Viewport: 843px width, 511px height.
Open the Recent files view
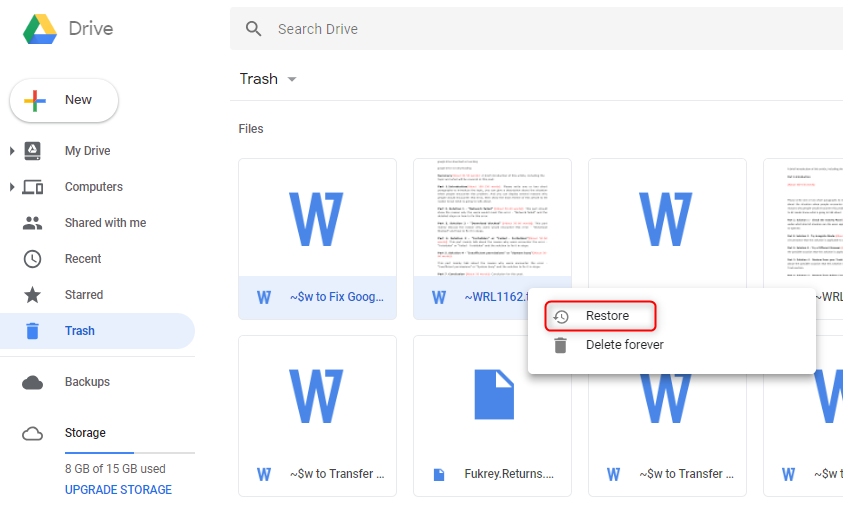pyautogui.click(x=83, y=259)
